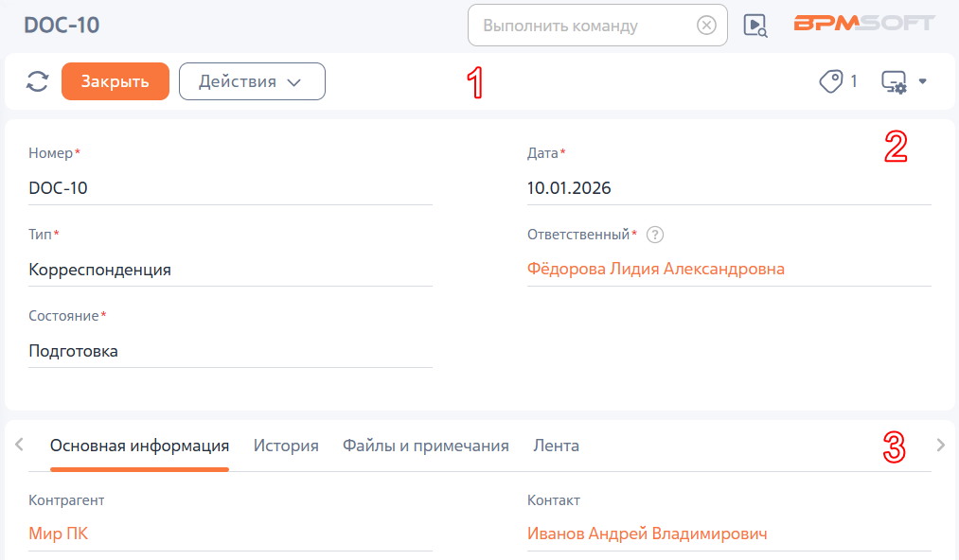Click the Номер field value DOC-10
This screenshot has width=959, height=560.
(231, 187)
